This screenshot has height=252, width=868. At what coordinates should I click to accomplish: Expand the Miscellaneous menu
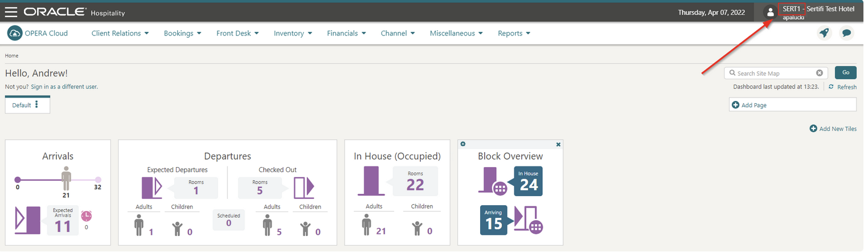(x=456, y=33)
